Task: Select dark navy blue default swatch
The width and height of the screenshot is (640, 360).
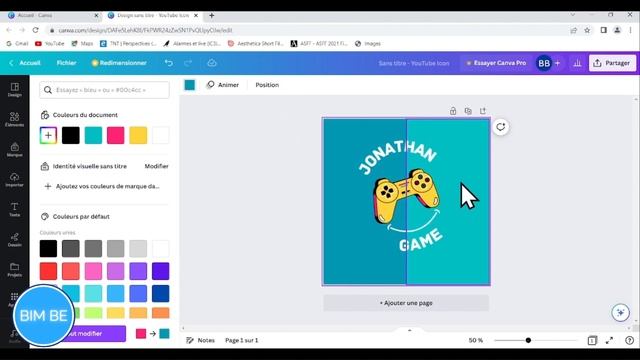Action: 160,293
